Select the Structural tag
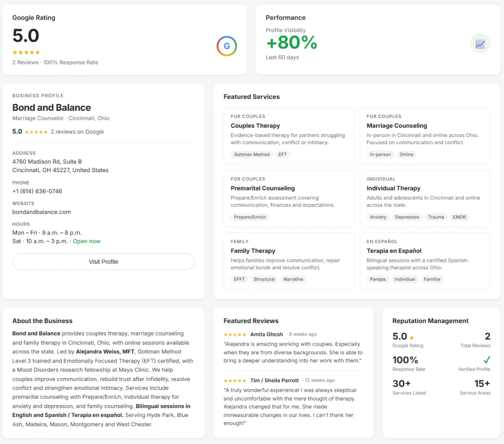 [264, 279]
